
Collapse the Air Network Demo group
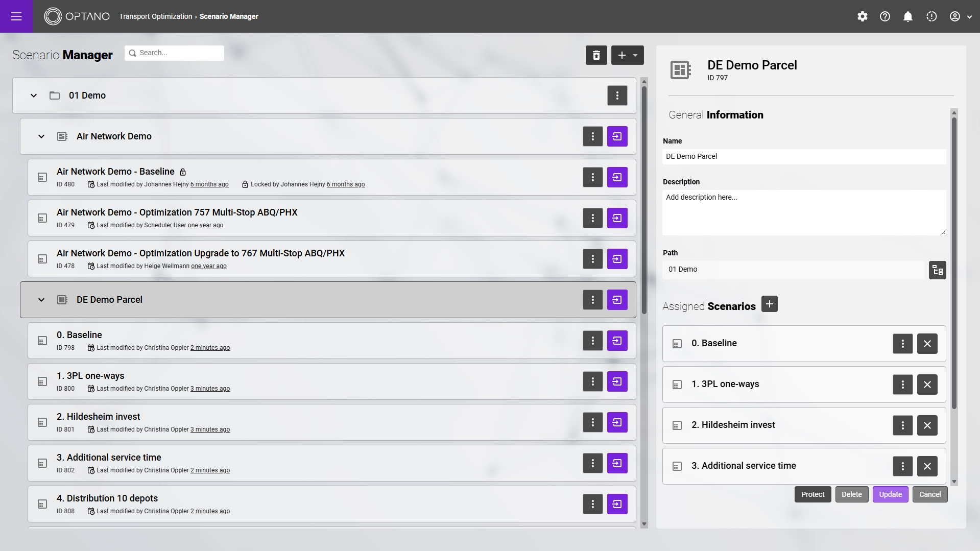[x=41, y=136]
